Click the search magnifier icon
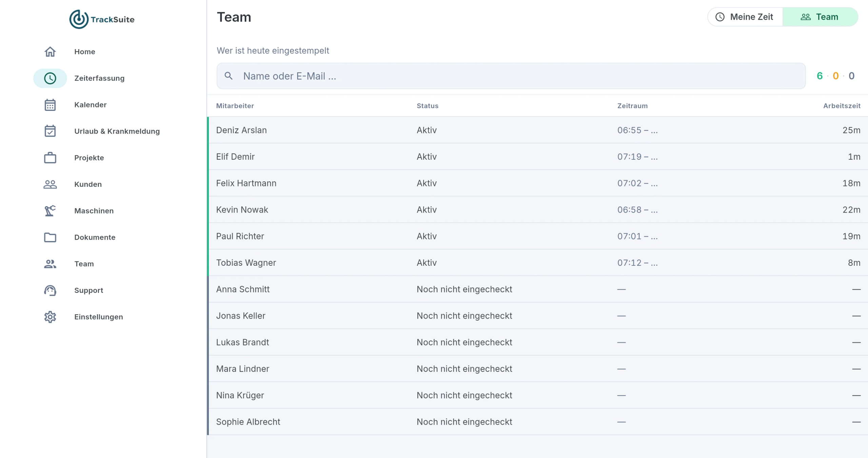Screen dimensions: 868x458 pos(229,76)
